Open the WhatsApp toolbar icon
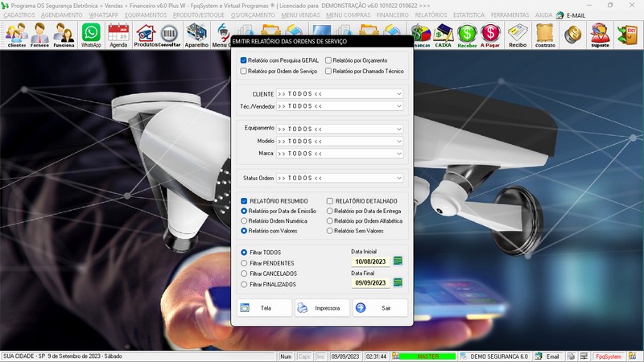 pos(91,34)
